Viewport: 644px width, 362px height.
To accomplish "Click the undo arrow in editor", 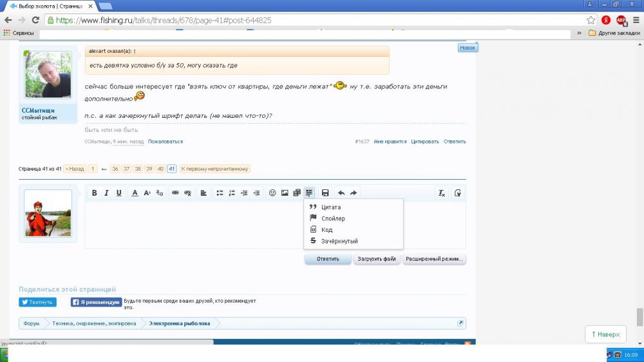I will coord(341,193).
